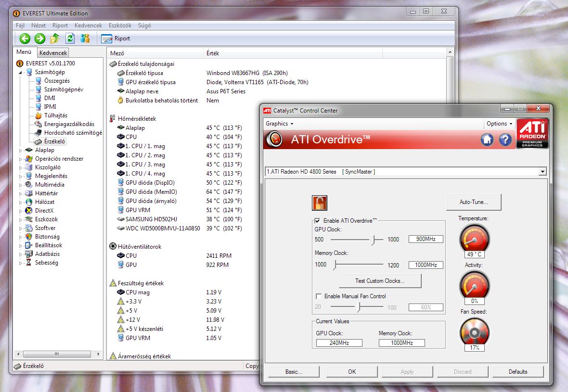Switch to the Kedvencek tab in left panel
Viewport: 568px width, 392px height.
[x=53, y=53]
